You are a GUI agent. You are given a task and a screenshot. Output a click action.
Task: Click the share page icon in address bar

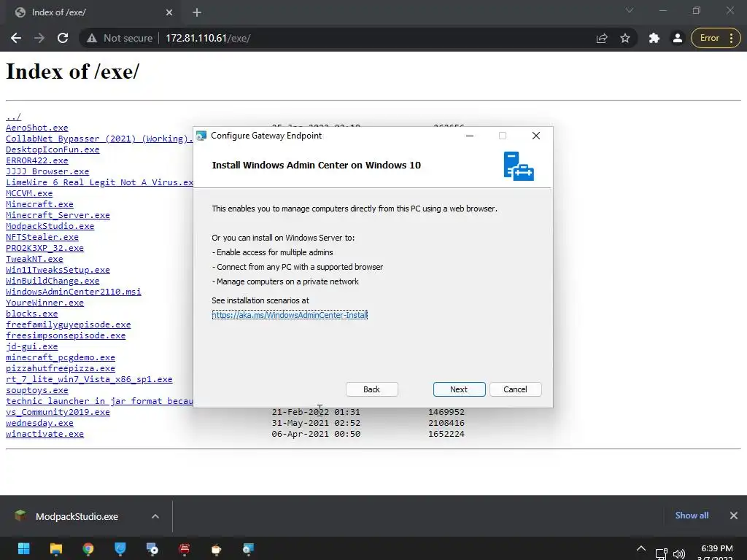[602, 38]
